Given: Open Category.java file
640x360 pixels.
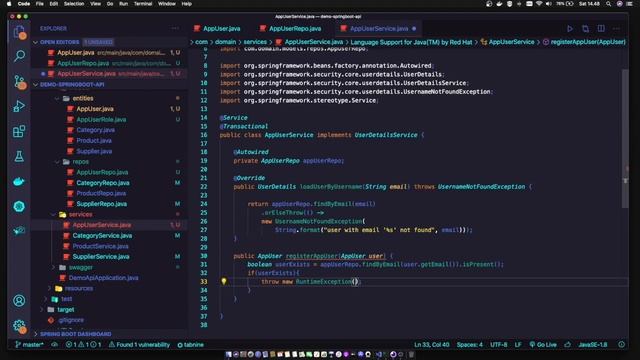Looking at the screenshot, I should [x=96, y=130].
